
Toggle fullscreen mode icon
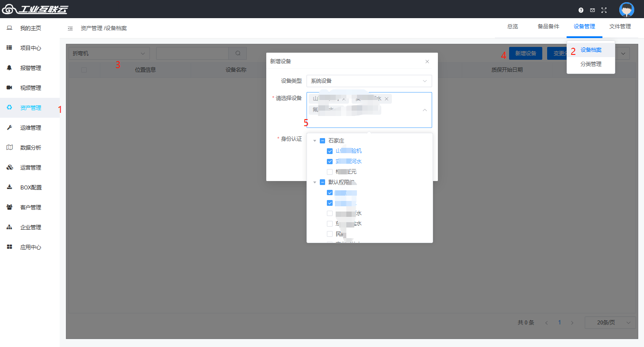tap(604, 10)
